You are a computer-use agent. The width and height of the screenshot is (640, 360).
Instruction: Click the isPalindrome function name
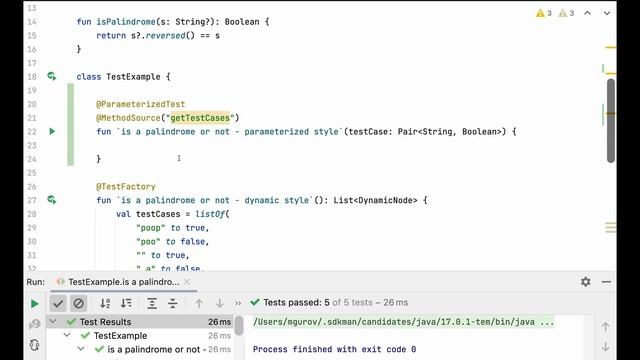(x=126, y=22)
